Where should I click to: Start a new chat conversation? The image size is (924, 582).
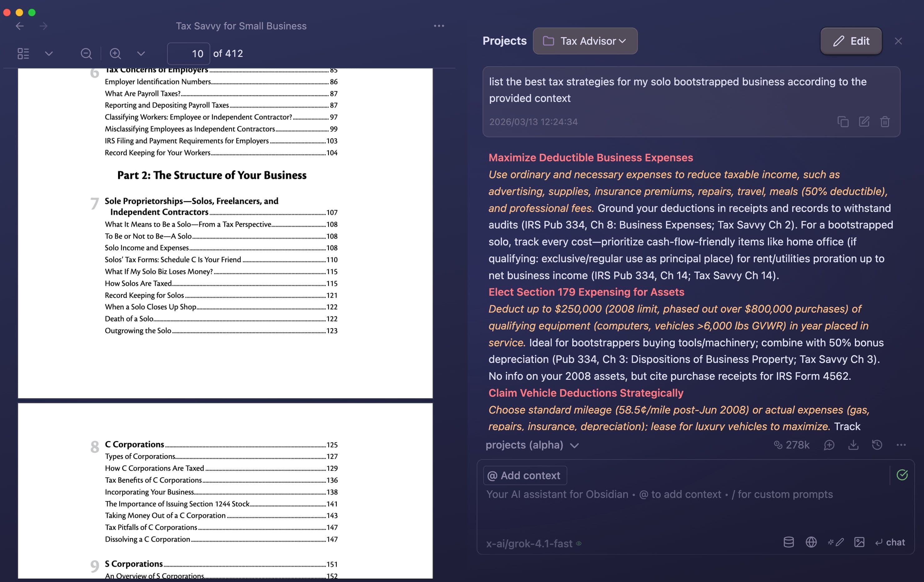pos(829,445)
